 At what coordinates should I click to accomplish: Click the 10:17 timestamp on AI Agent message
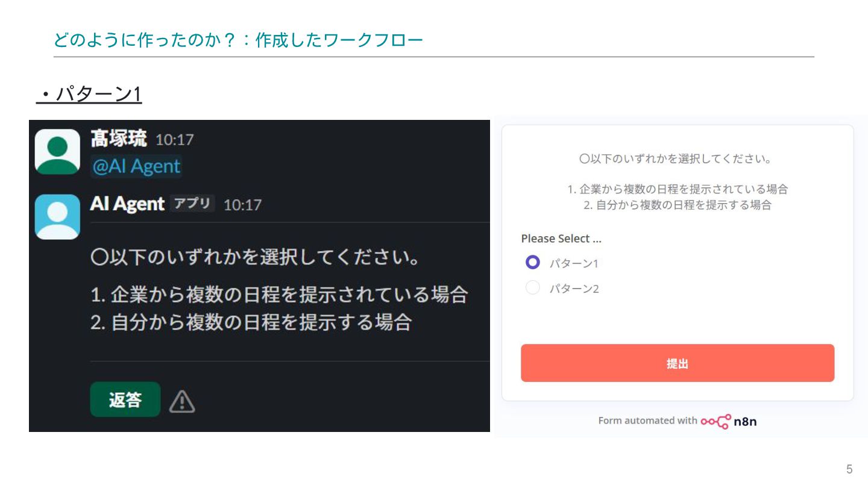pyautogui.click(x=242, y=205)
